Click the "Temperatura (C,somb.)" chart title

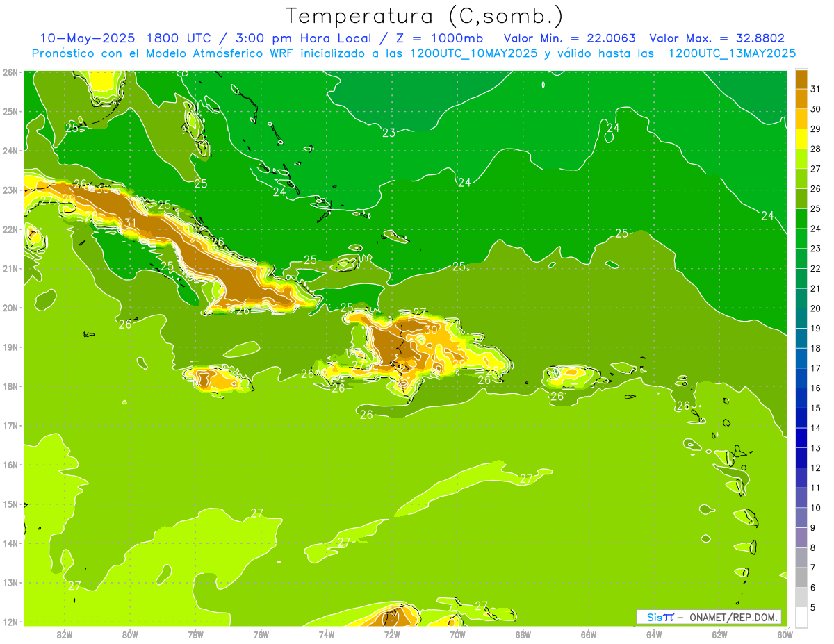coord(425,16)
